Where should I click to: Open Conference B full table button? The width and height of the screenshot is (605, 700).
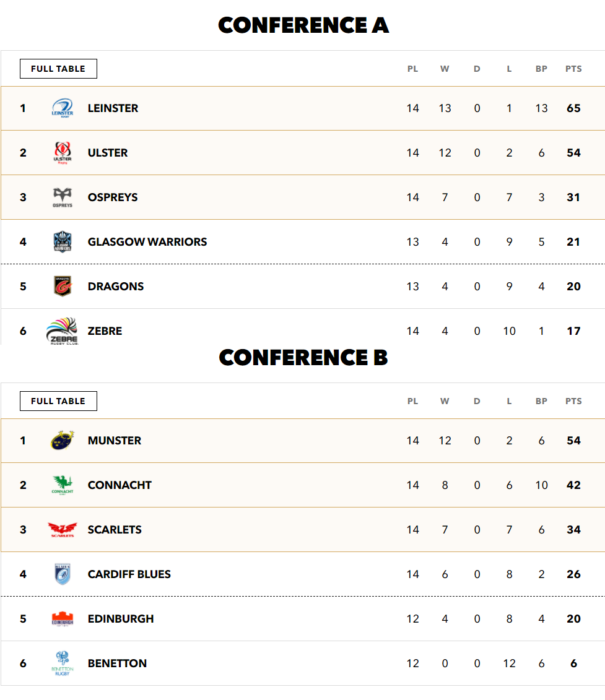point(58,401)
